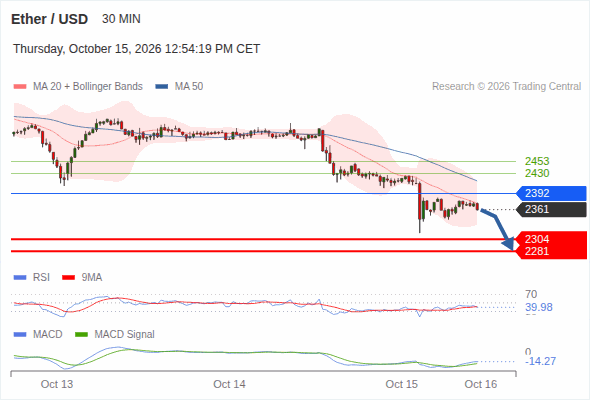Viewport: 590px width, 400px height.
Task: Click the '30 MIN' timeframe label
Action: point(121,19)
